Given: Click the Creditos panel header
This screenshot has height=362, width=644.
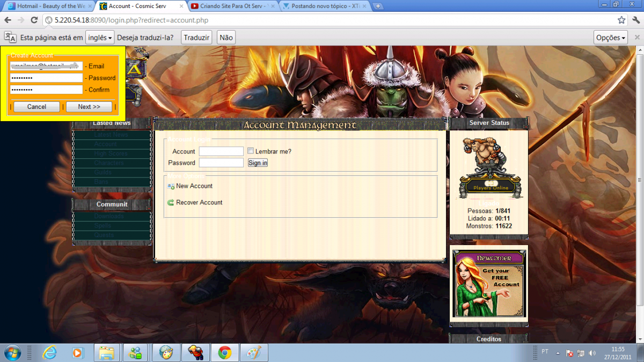Looking at the screenshot, I should coord(489,339).
